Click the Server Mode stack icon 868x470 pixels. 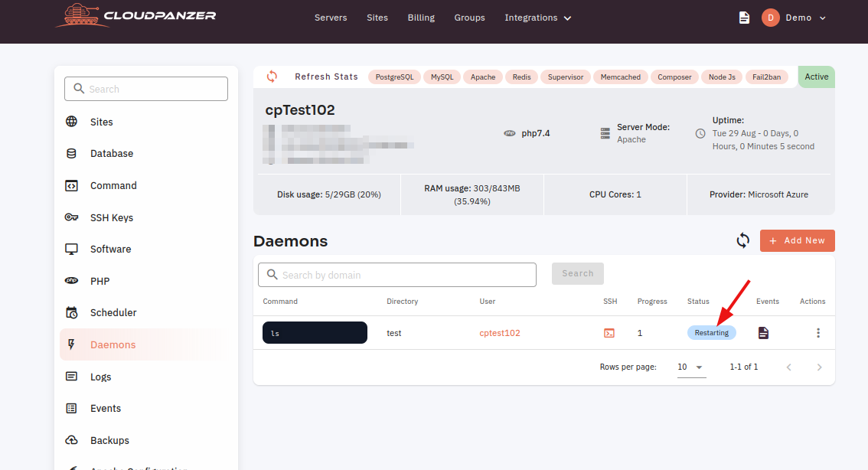point(605,133)
